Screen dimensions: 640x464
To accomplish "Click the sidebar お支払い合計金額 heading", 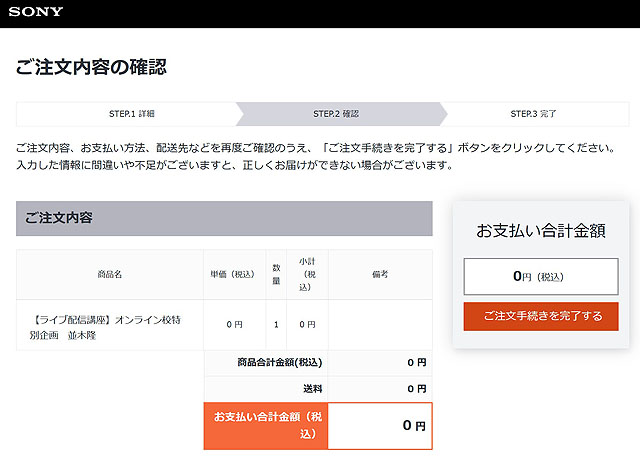I will click(x=540, y=231).
